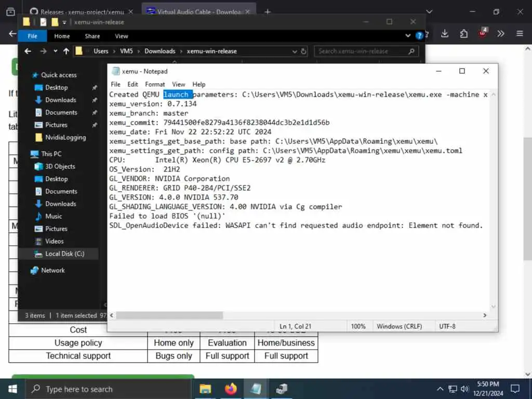Click Properties icon in Explorer title bar
This screenshot has height=399, width=532.
[43, 22]
